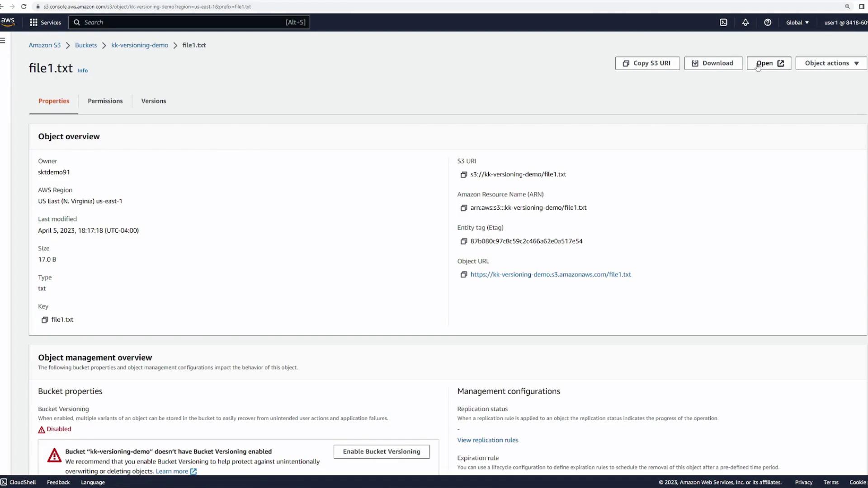
Task: Copy the Amazon Resource Name icon
Action: point(463,208)
